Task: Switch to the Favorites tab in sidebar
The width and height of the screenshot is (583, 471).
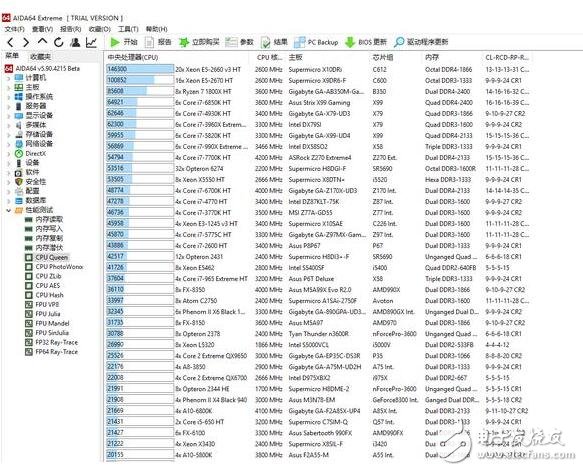Action: point(40,57)
